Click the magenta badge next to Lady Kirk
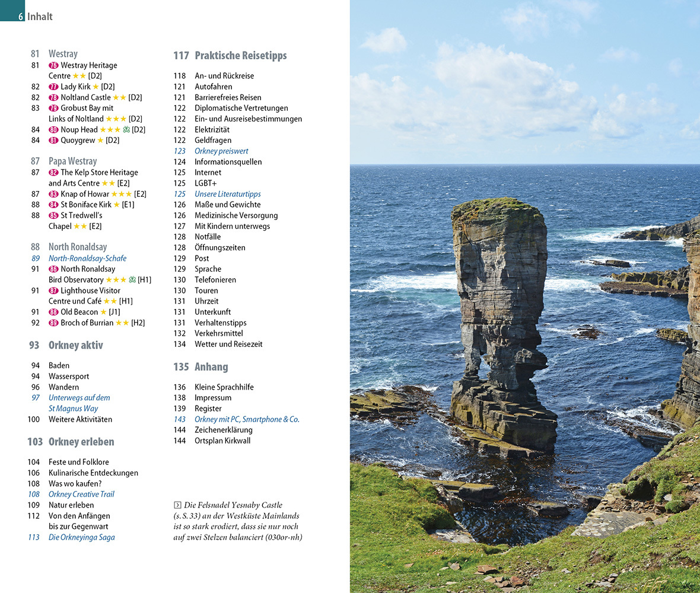The width and height of the screenshot is (700, 593). 53,87
